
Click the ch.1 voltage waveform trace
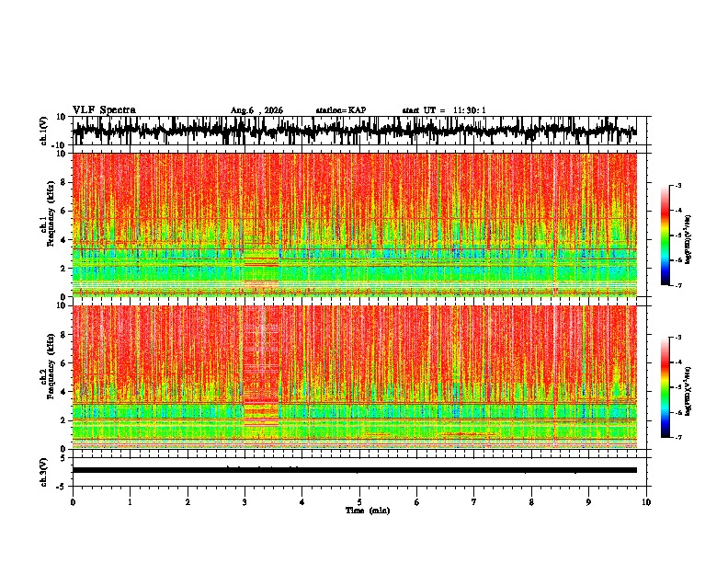[354, 131]
